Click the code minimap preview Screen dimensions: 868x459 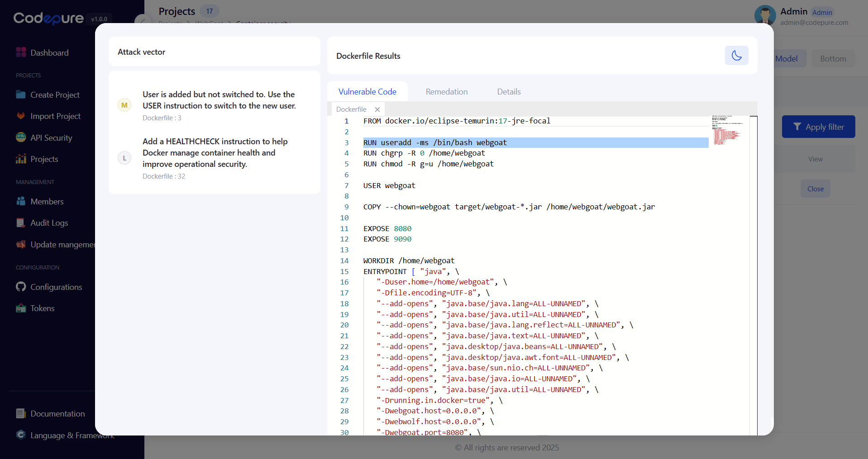pyautogui.click(x=727, y=131)
